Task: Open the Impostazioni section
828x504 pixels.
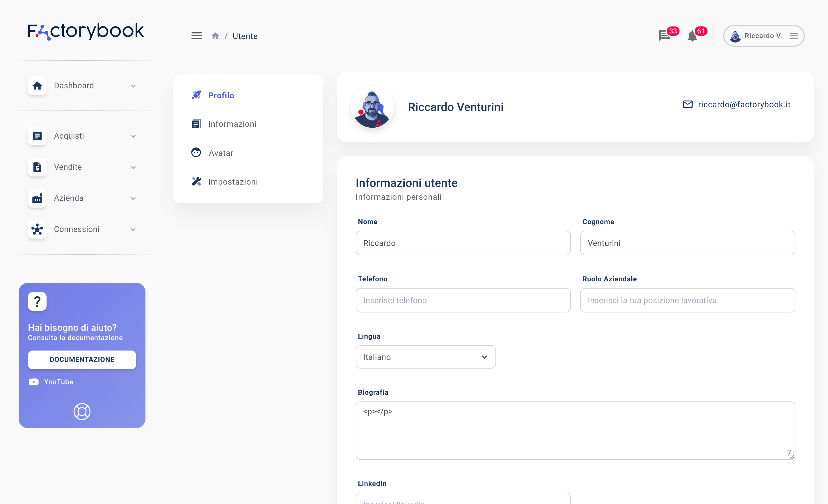Action: coord(232,182)
